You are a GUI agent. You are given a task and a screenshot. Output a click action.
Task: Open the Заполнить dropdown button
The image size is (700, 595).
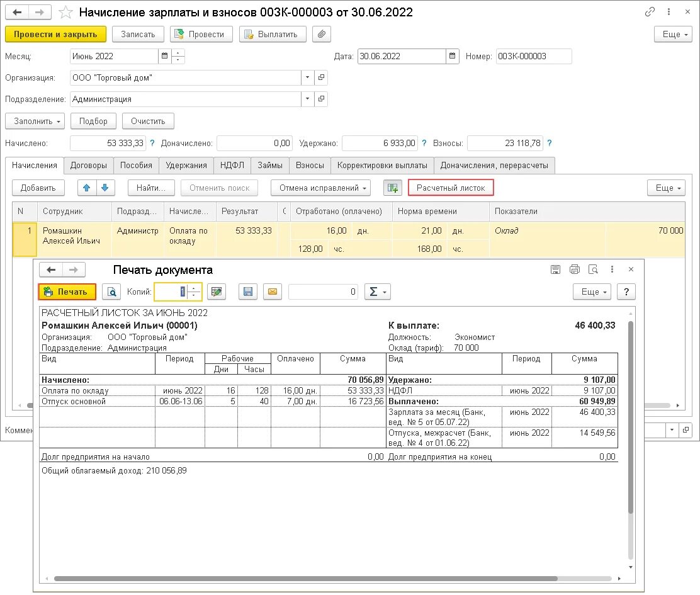tap(35, 121)
